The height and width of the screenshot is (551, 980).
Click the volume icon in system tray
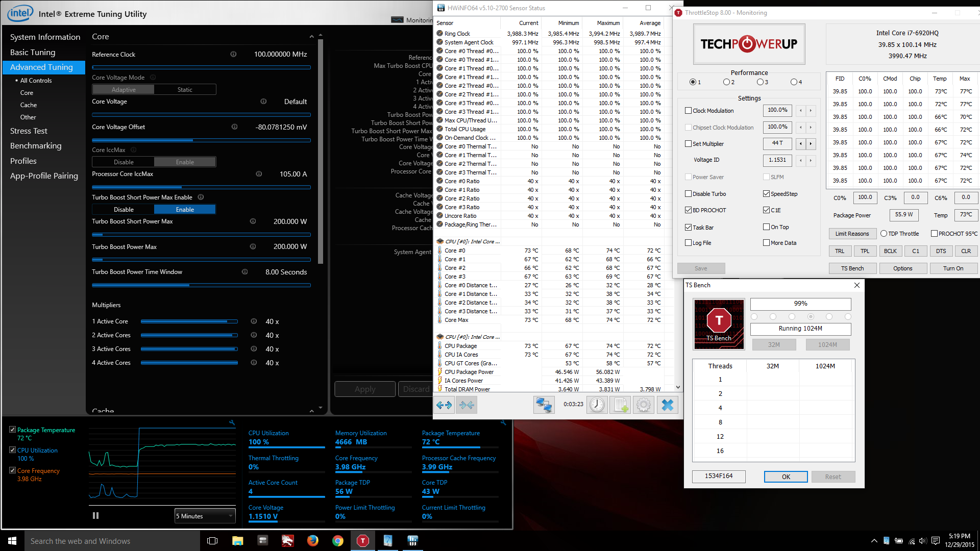923,541
